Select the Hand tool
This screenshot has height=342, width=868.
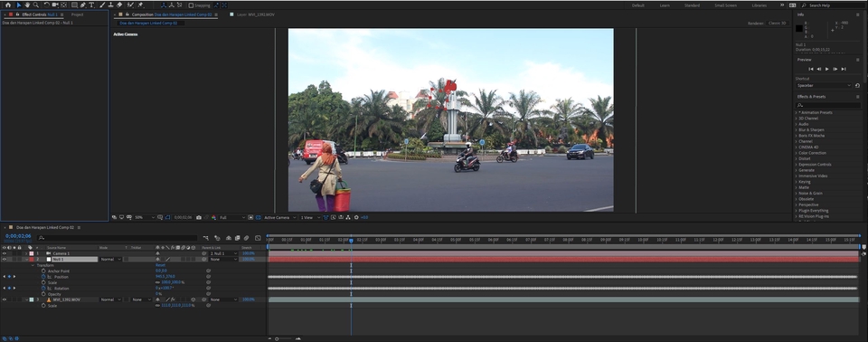[x=27, y=5]
